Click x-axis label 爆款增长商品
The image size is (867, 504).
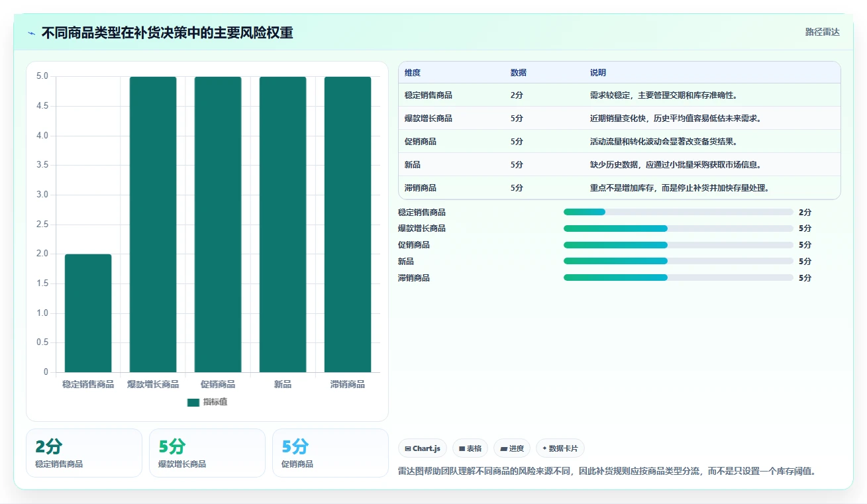[153, 384]
